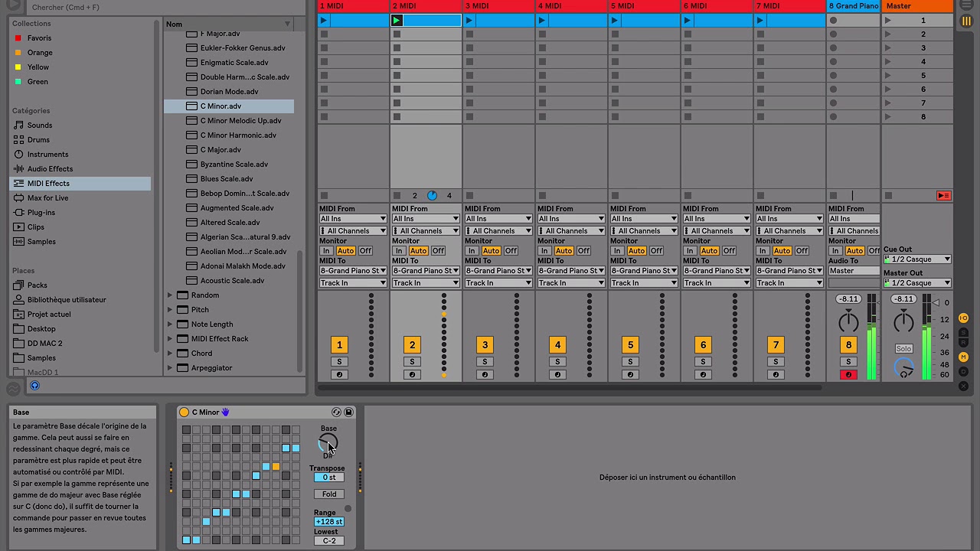Open track 4 MIDI To 8-Grand Piano dropdown
980x551 pixels.
tap(571, 270)
